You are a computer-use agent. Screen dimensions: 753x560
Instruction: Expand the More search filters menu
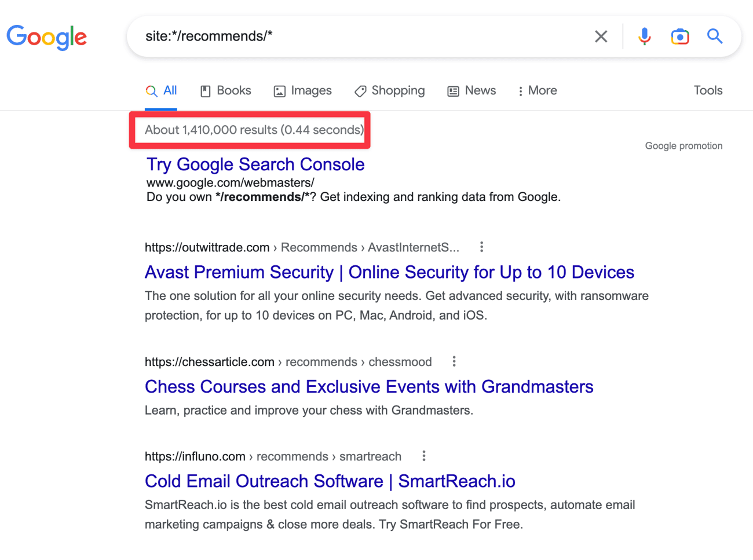(x=537, y=91)
